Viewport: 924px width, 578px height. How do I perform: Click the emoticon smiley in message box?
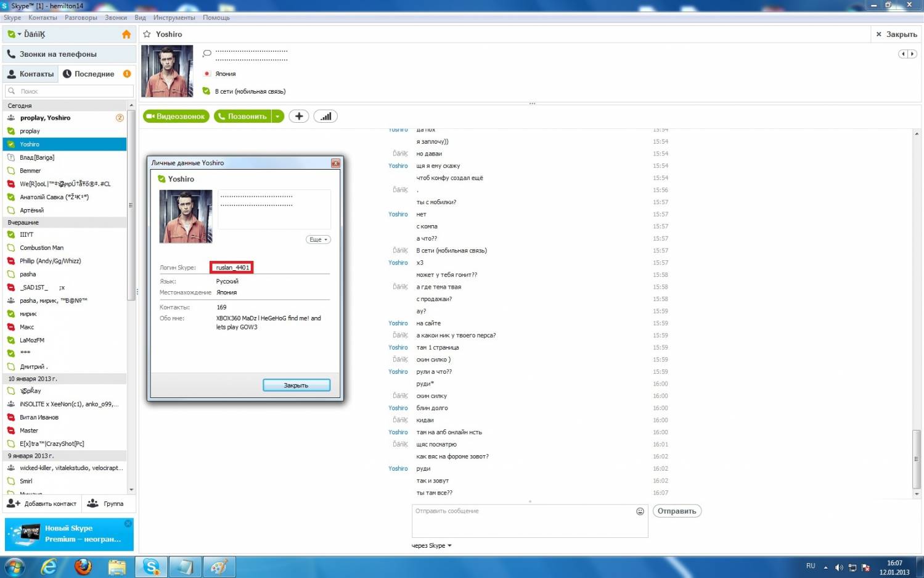point(640,511)
